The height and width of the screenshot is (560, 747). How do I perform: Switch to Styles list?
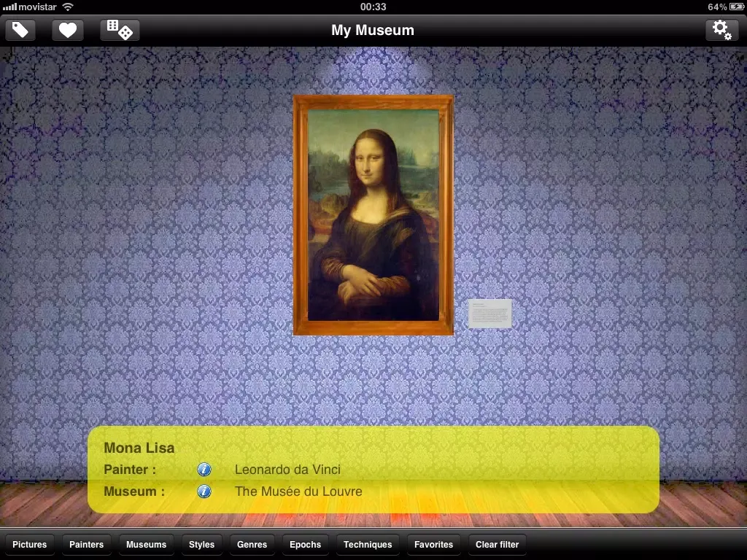tap(201, 544)
